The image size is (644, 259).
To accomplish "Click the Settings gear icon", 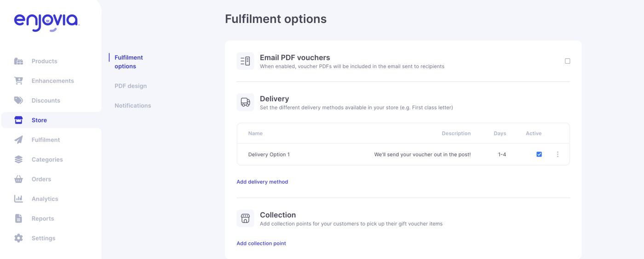I will [x=18, y=238].
